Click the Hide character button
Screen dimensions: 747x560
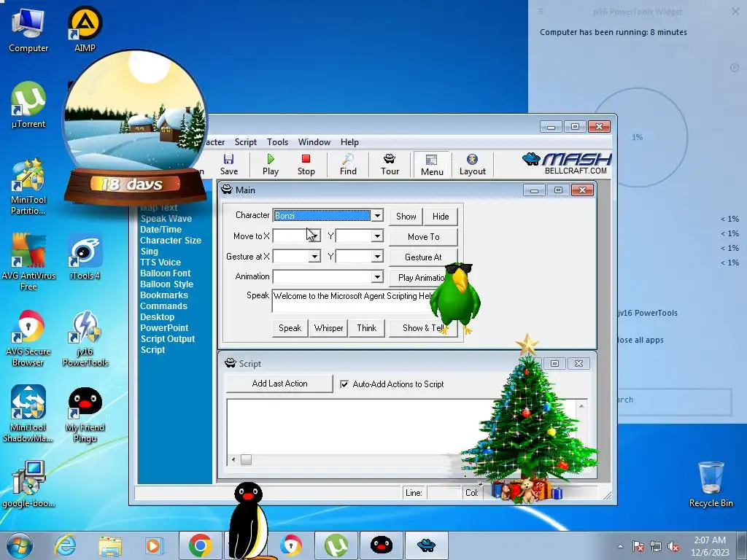coord(440,216)
